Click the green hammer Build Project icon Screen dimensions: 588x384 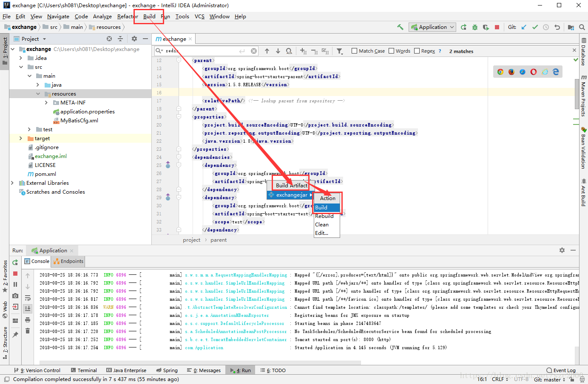click(x=400, y=27)
